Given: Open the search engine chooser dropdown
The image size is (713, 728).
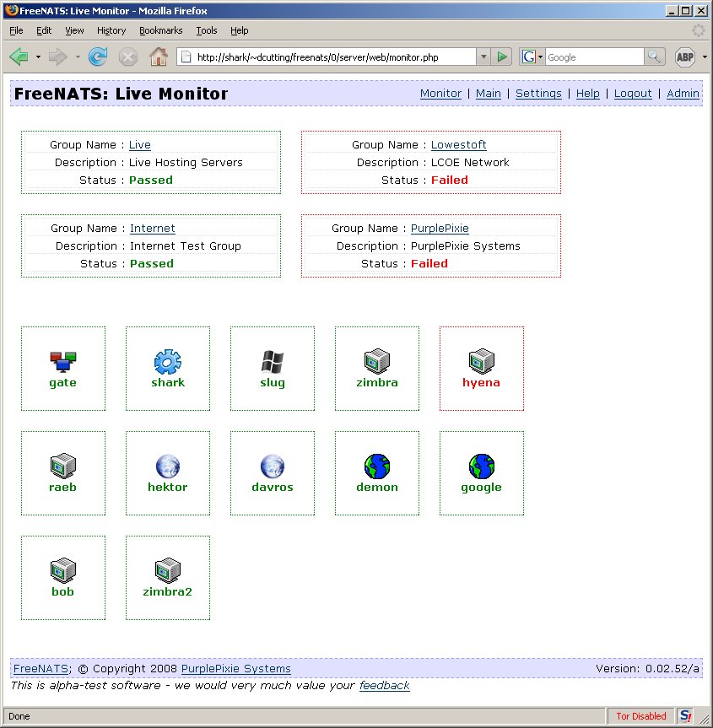Looking at the screenshot, I should 532,57.
